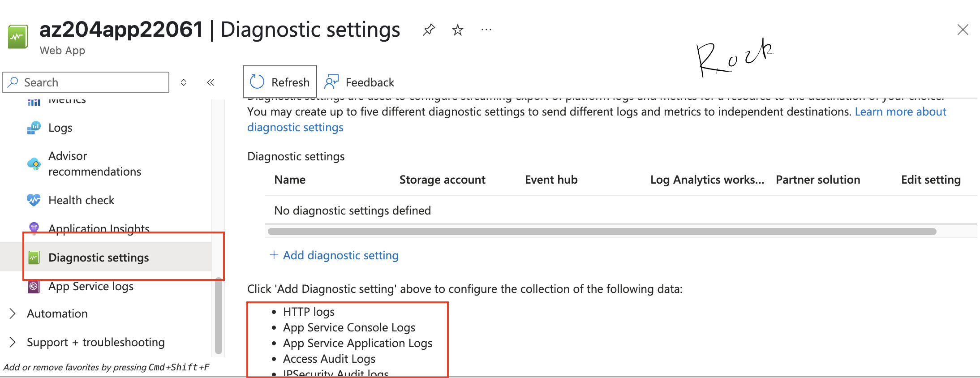980x378 pixels.
Task: Toggle the expand/collapse all menu arrows
Action: pos(184,82)
